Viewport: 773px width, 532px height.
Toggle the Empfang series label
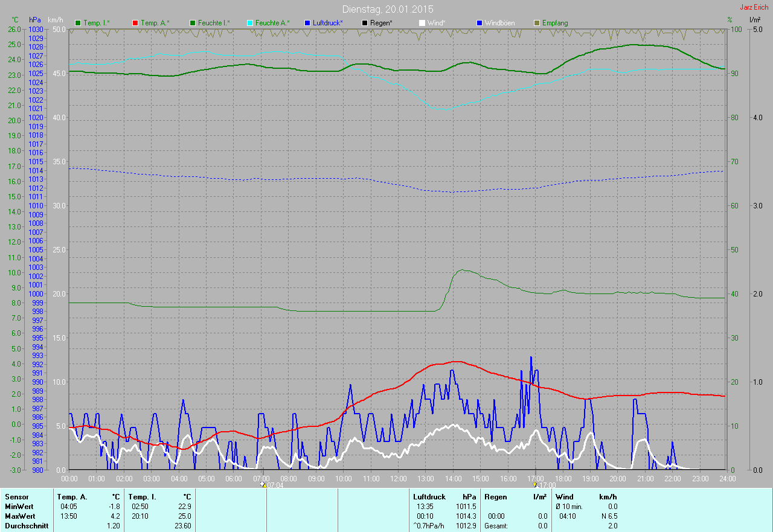tap(555, 23)
